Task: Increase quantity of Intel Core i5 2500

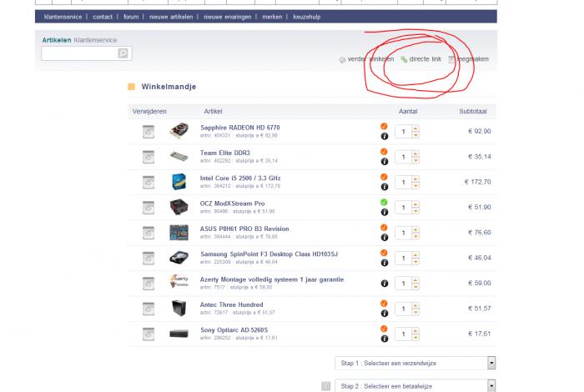Action: 415,179
